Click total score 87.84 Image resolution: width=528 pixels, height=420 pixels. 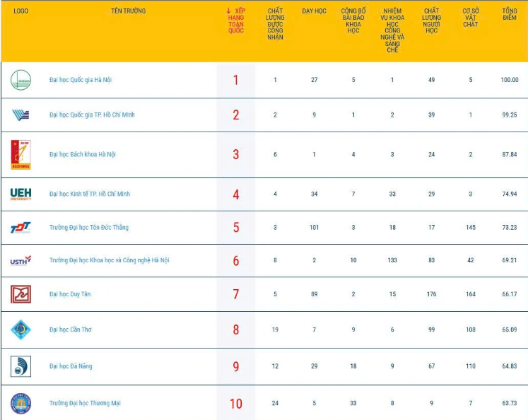510,154
